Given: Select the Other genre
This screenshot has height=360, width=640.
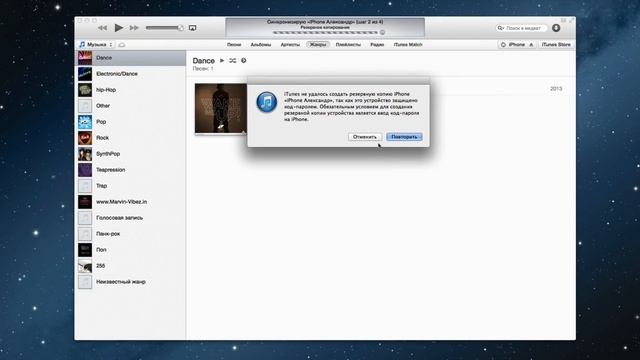Looking at the screenshot, I should 131,106.
